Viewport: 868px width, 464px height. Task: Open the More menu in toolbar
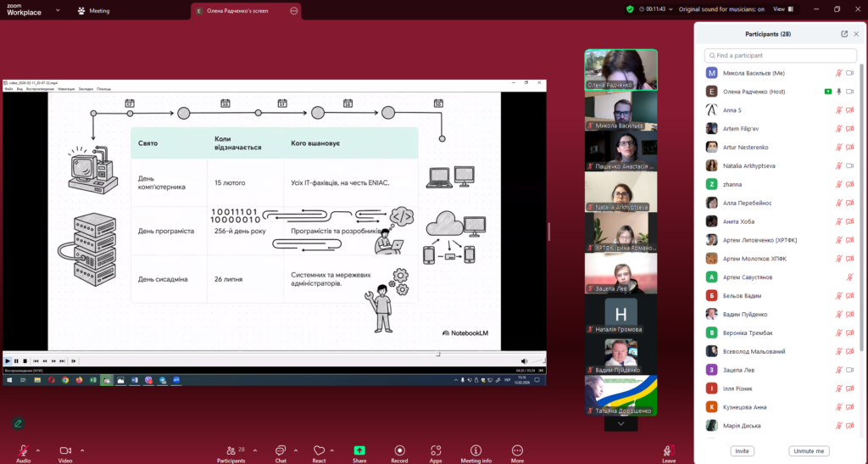click(x=517, y=450)
